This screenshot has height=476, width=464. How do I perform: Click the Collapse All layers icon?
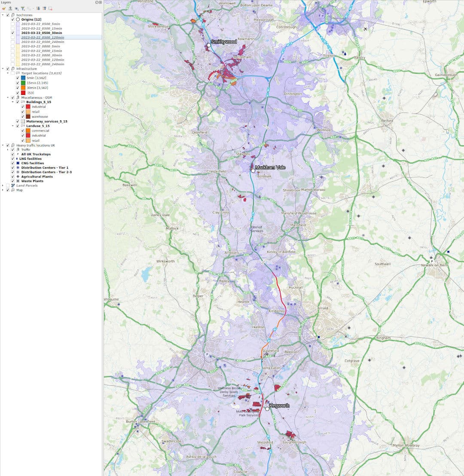pos(44,9)
